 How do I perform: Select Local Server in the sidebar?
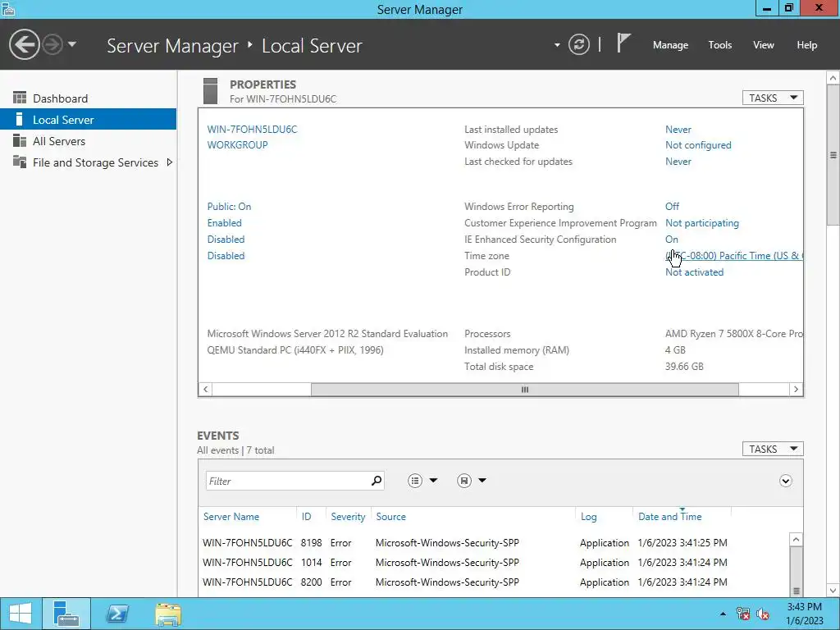(89, 120)
